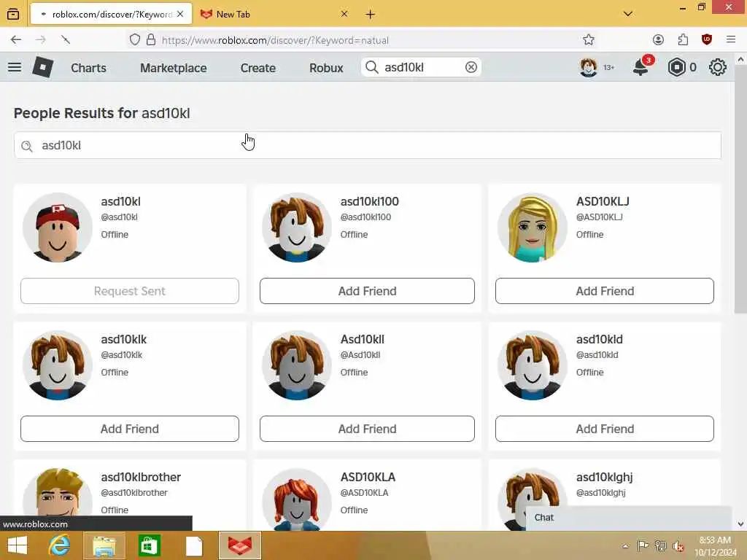Open a new browser tab with plus

pos(370,15)
